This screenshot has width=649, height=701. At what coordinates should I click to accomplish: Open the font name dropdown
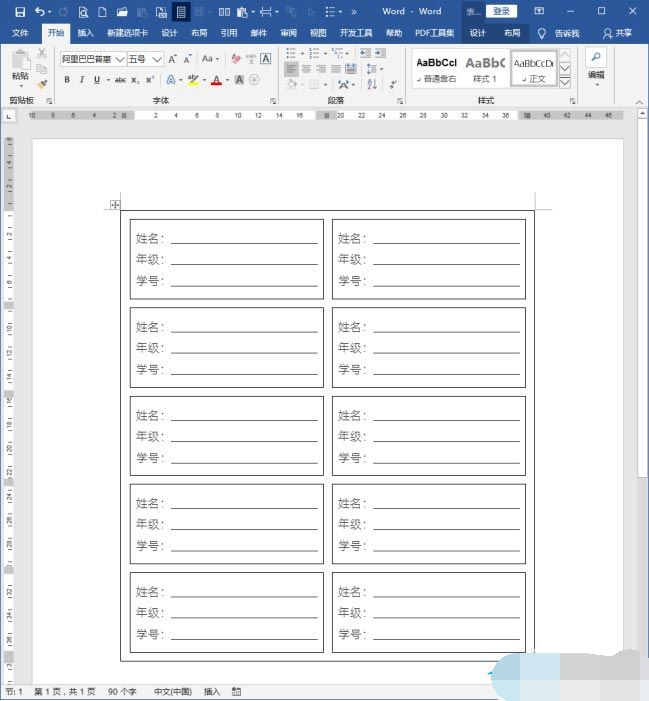tap(119, 59)
